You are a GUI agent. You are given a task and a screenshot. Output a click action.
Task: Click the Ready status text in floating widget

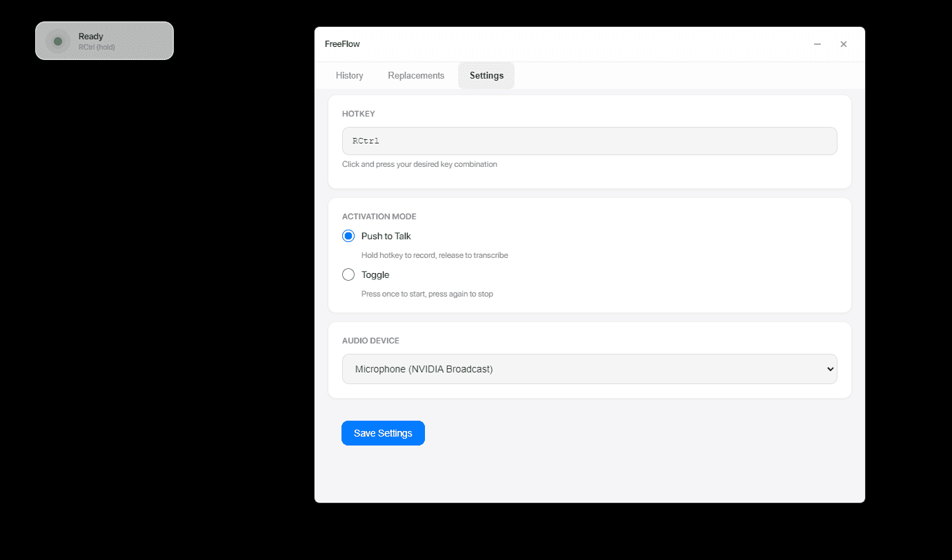click(90, 37)
